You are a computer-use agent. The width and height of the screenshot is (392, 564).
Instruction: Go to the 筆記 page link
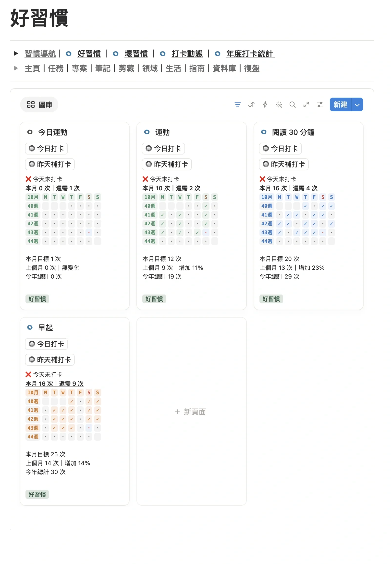pyautogui.click(x=103, y=68)
